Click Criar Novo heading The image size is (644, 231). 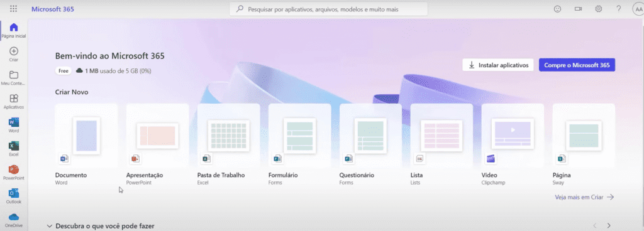point(72,92)
